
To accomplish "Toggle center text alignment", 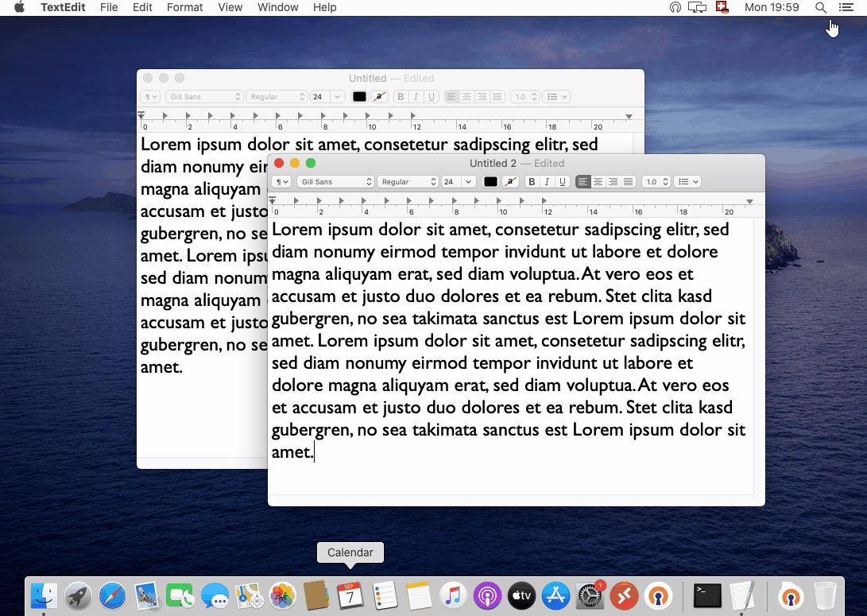I will coord(598,181).
